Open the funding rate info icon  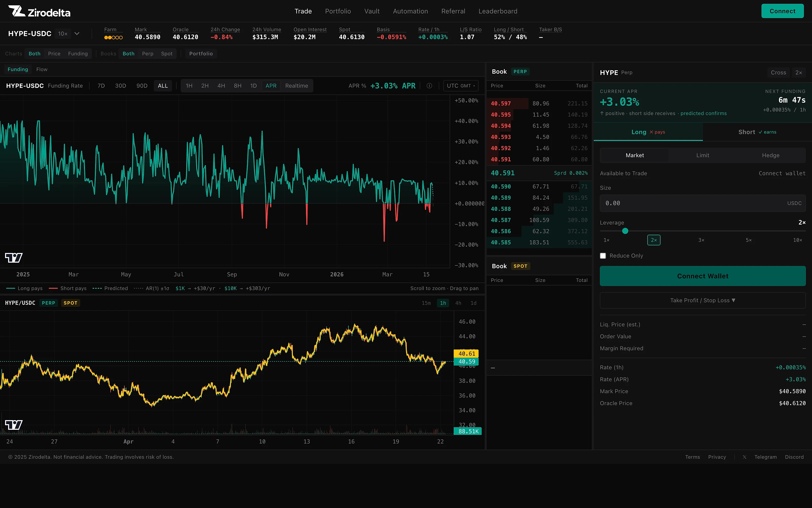point(429,86)
